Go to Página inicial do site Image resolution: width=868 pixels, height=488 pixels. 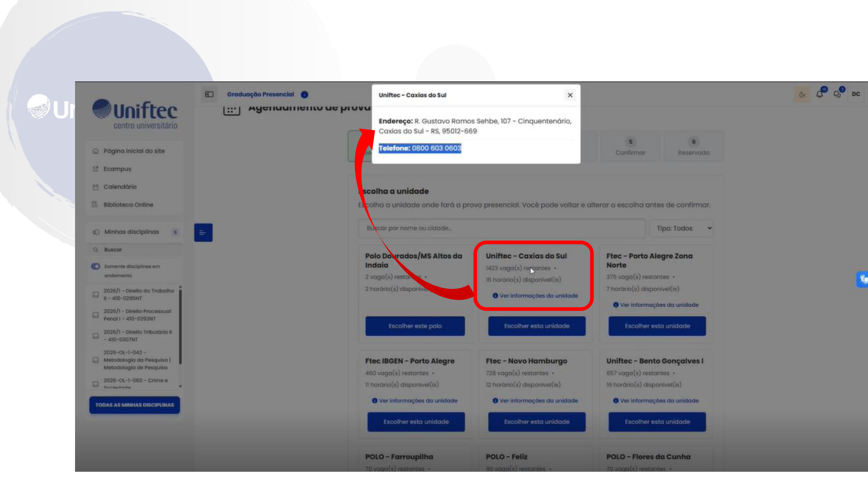tap(134, 151)
